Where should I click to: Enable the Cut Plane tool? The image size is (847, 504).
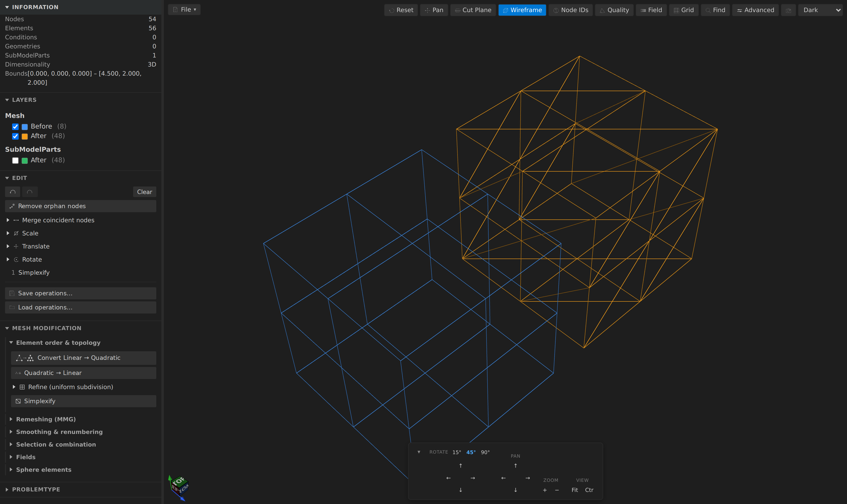[x=473, y=10]
